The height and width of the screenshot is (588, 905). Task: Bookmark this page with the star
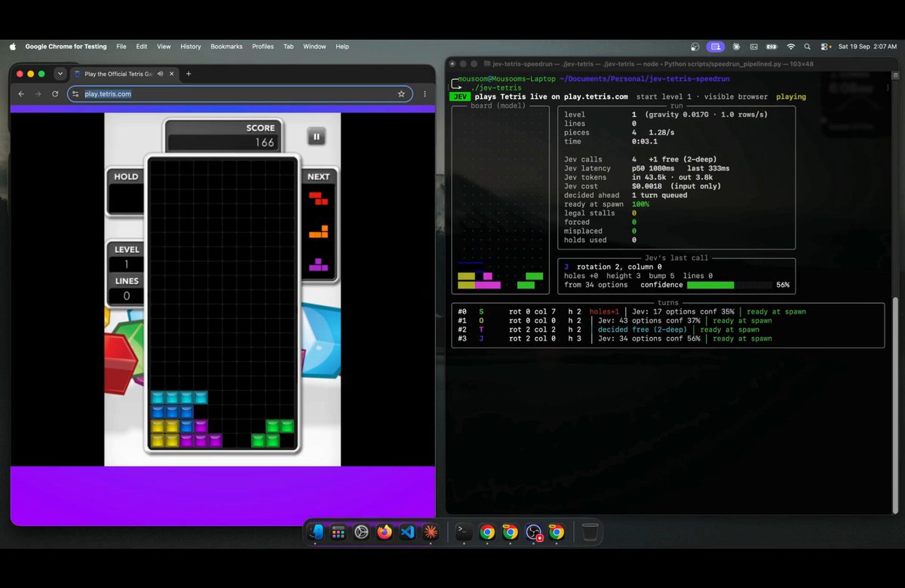click(401, 94)
